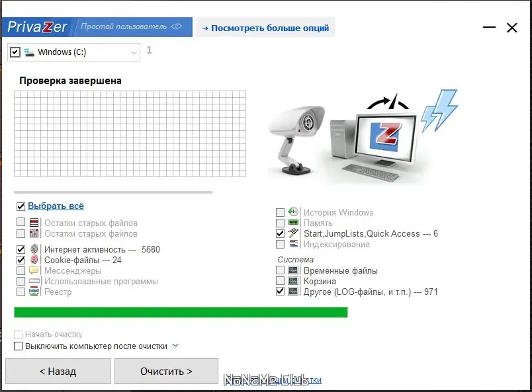Click the Cookie-файлы --- 24 text
532x392 pixels.
point(83,260)
